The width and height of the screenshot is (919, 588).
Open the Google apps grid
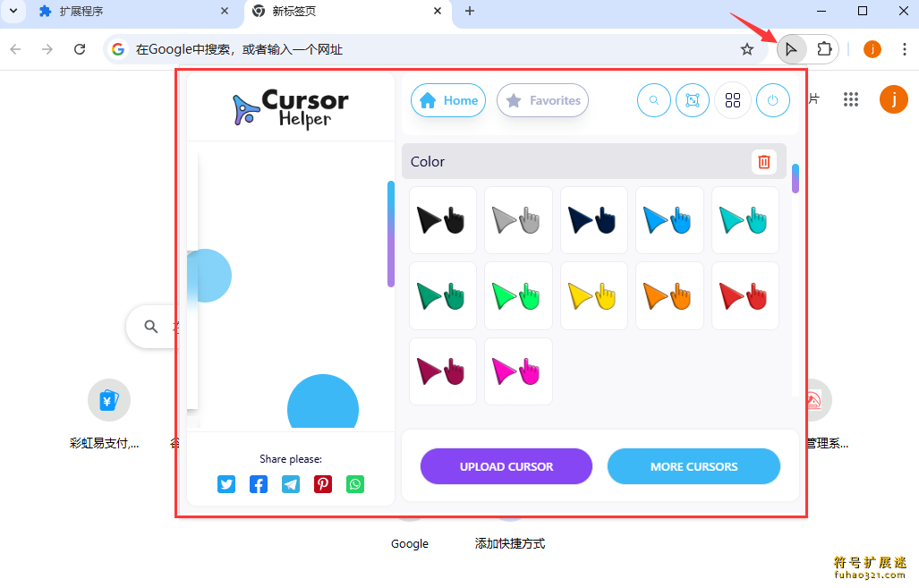pyautogui.click(x=851, y=99)
